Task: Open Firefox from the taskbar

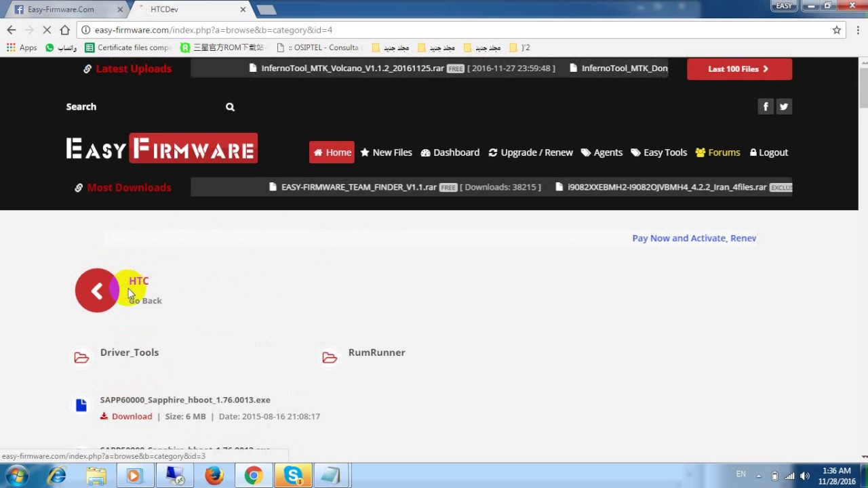Action: 214,476
